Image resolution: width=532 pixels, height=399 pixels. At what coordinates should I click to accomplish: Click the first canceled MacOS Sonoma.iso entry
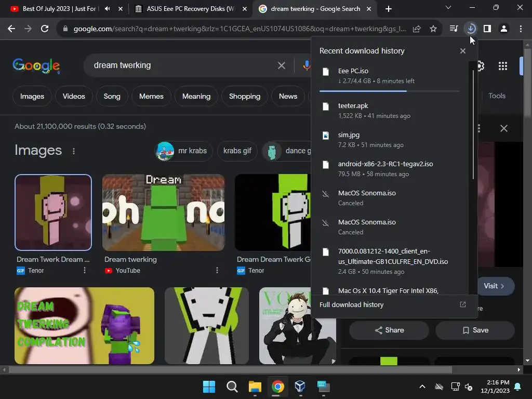[x=390, y=198]
